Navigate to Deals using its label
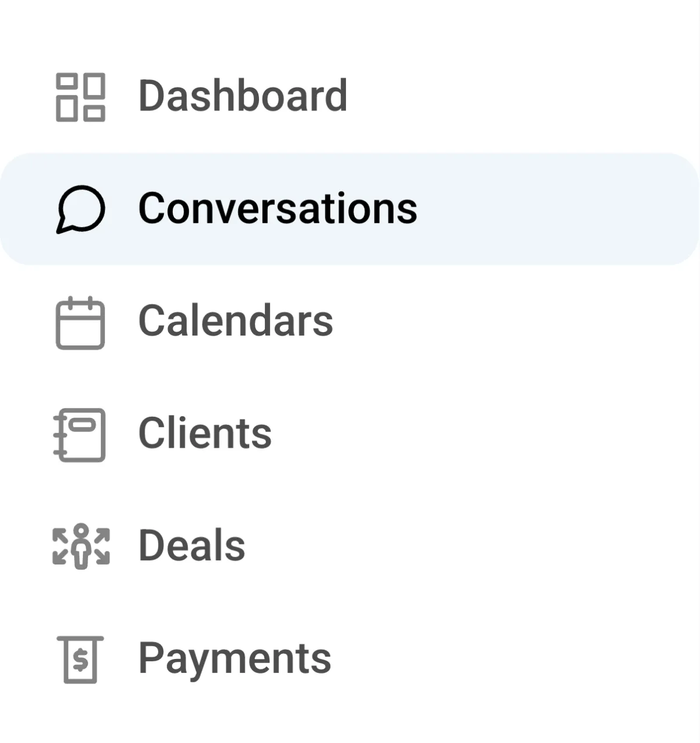 pyautogui.click(x=192, y=546)
